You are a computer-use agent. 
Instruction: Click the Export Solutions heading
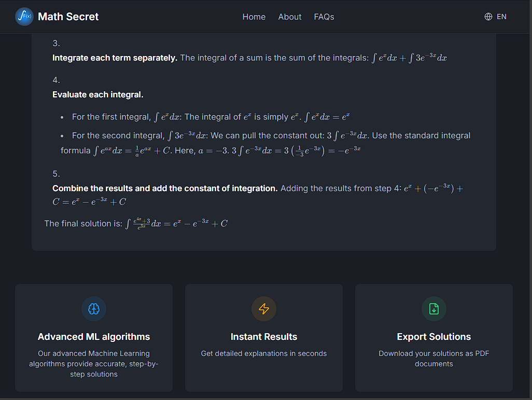click(434, 337)
